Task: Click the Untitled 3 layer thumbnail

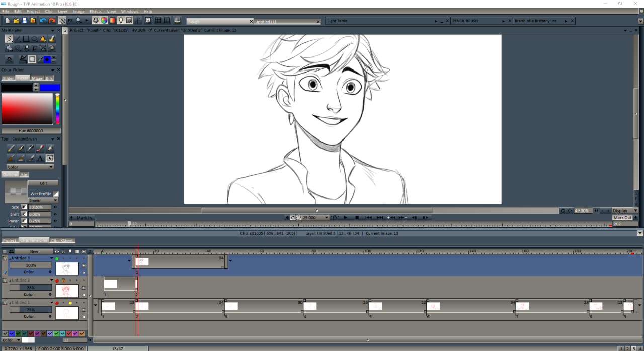Action: coord(67,268)
